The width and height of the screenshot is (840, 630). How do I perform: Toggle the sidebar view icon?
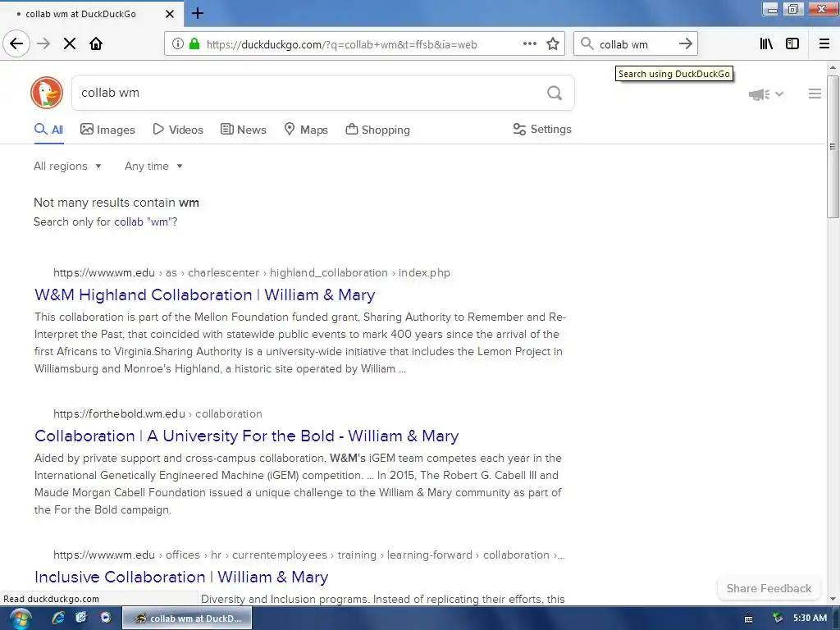[792, 43]
